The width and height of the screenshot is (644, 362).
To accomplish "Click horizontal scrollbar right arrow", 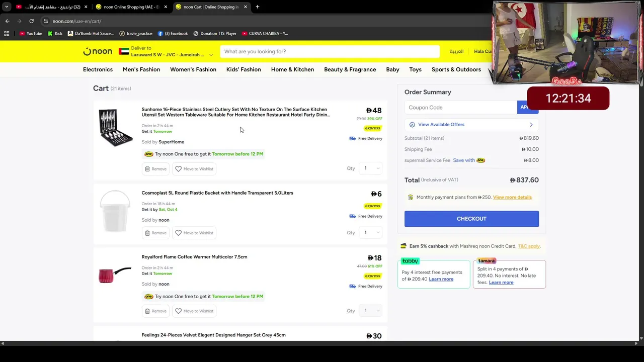I will pyautogui.click(x=636, y=343).
